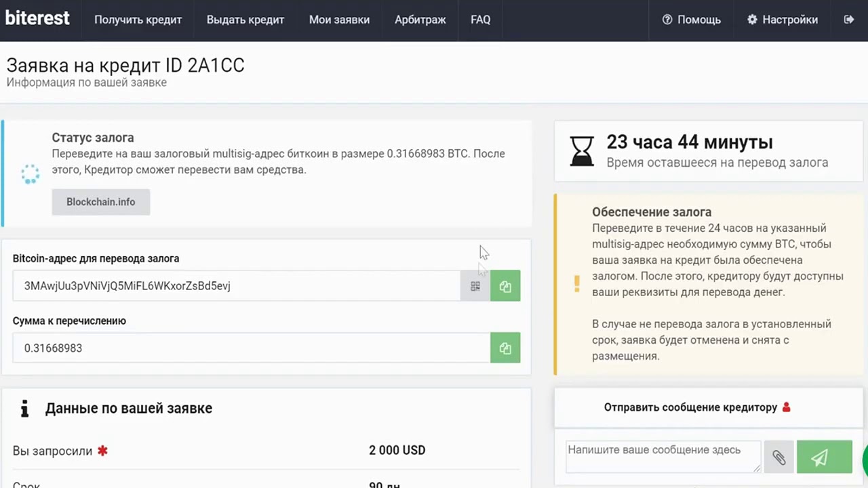Click the Blockchain.info button
This screenshot has width=868, height=488.
coord(101,202)
